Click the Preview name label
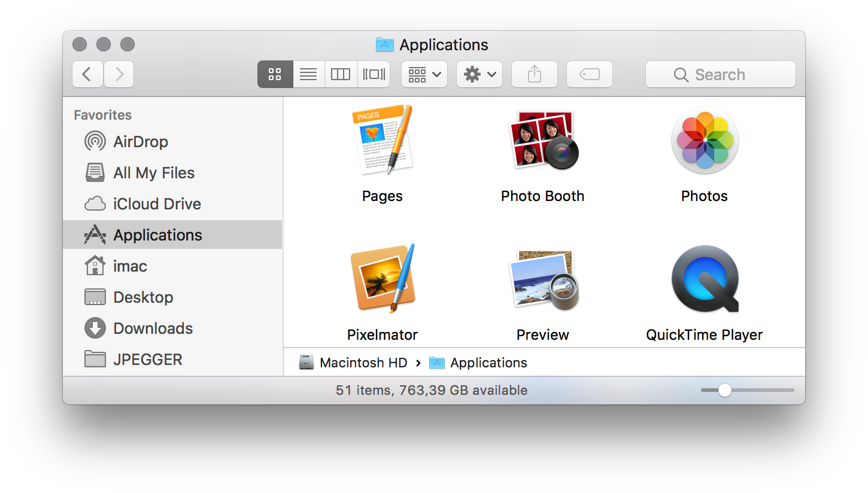Screen dimensions: 868x493 (x=543, y=335)
